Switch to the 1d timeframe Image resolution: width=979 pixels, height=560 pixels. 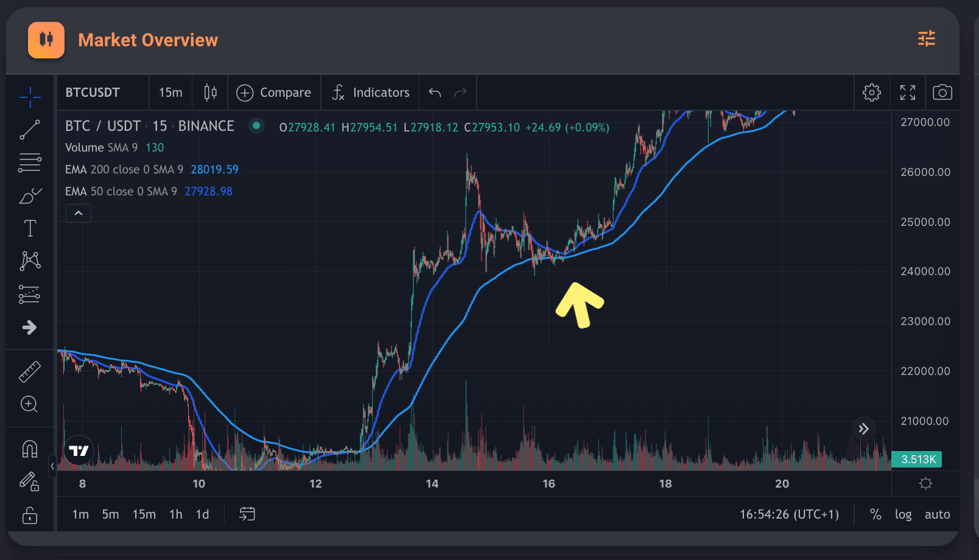[x=202, y=514]
